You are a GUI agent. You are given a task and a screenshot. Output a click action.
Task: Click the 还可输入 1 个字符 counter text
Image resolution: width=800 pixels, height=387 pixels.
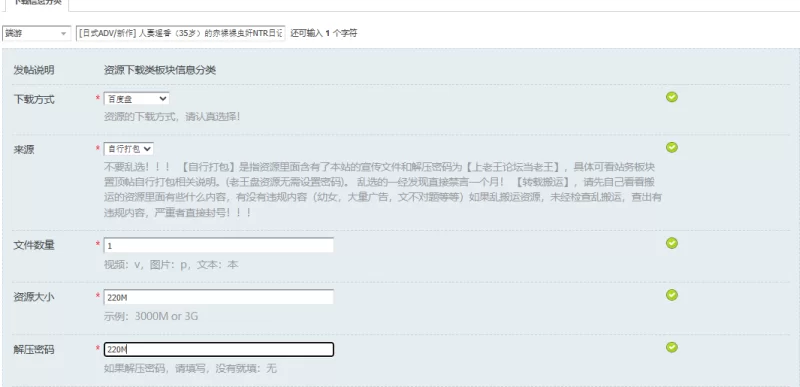(324, 34)
